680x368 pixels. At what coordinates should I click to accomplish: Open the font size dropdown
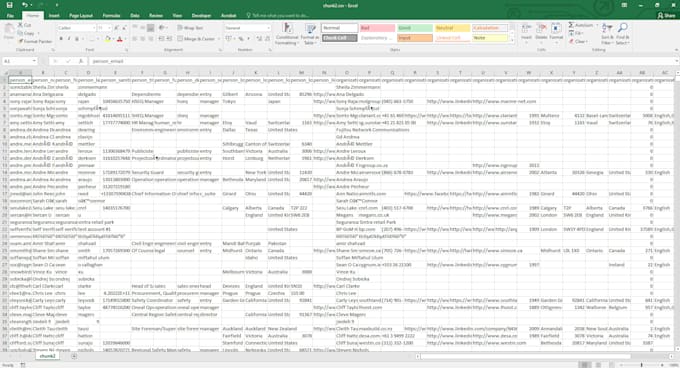click(x=109, y=28)
